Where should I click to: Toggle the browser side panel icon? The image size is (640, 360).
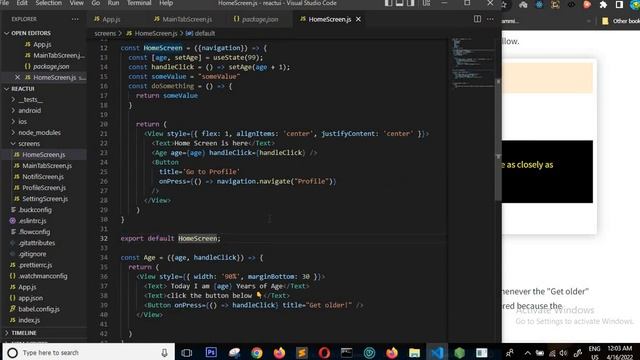coord(619,4)
